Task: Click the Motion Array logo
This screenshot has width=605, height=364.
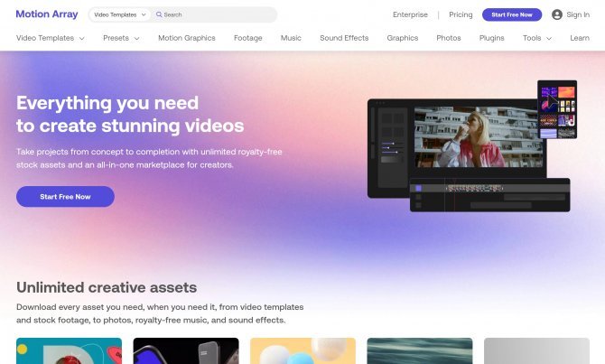Action: [x=47, y=14]
